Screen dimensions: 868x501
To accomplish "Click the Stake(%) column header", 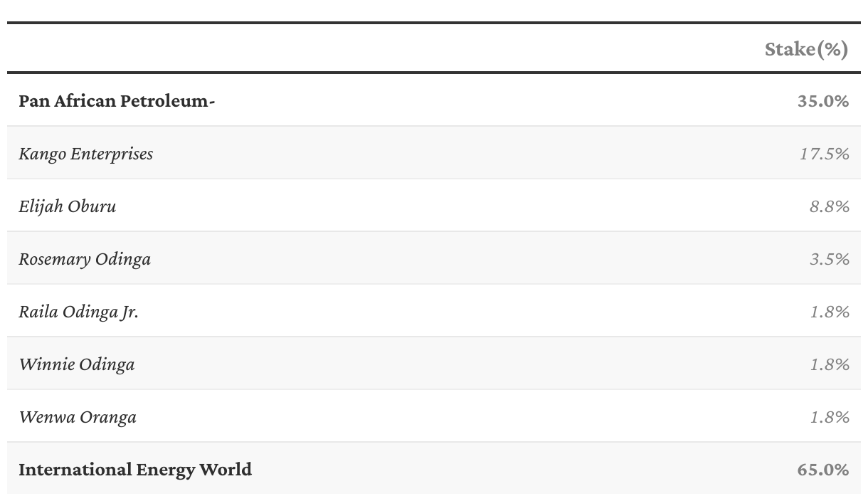I will [806, 49].
